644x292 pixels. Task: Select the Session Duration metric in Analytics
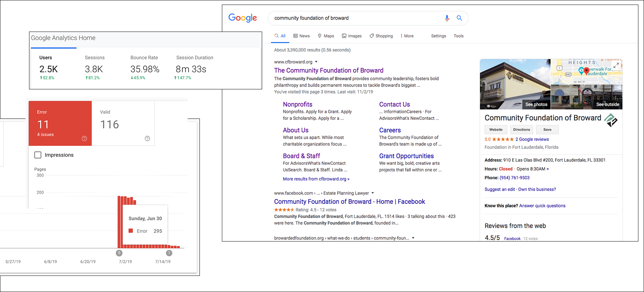[x=194, y=68]
